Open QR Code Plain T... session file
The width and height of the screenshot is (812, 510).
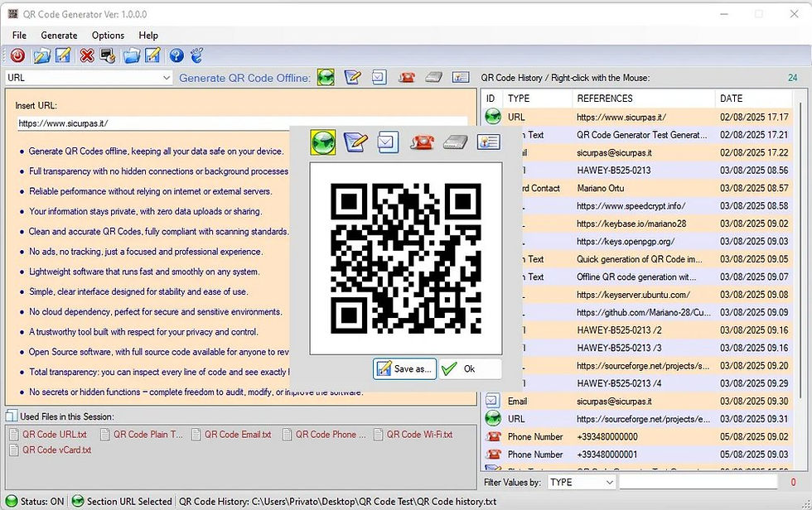[142, 435]
